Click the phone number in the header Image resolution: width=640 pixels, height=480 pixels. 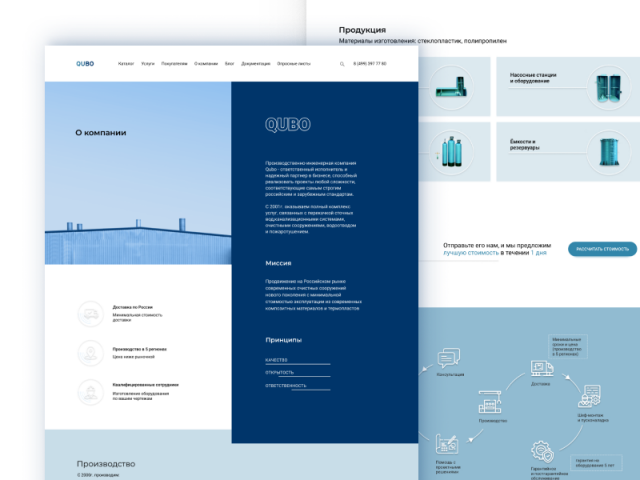coord(370,64)
